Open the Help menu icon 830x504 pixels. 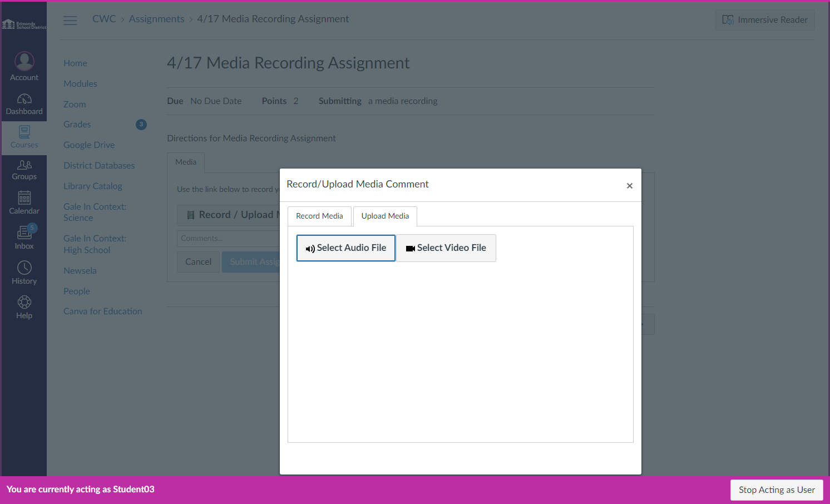24,307
